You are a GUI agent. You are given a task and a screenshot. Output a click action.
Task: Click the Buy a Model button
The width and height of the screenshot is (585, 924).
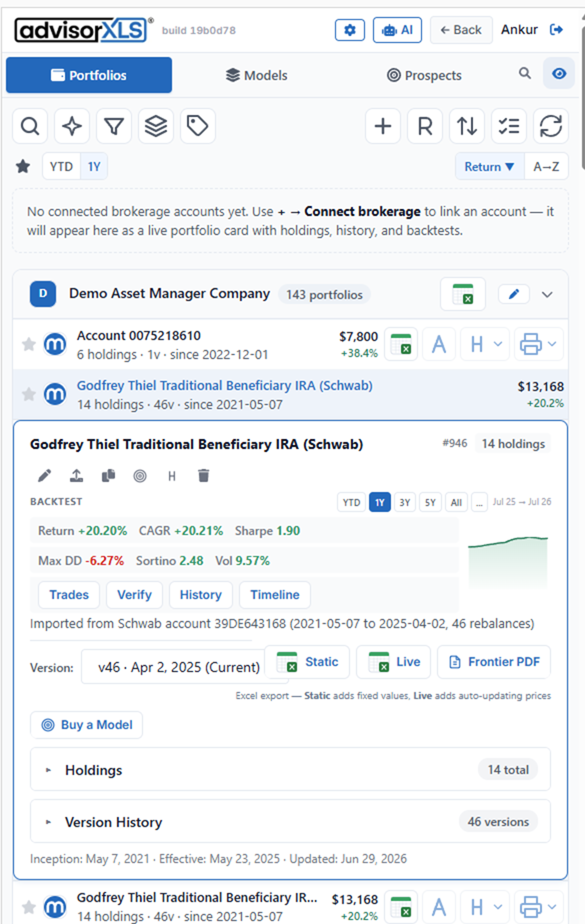coord(86,725)
